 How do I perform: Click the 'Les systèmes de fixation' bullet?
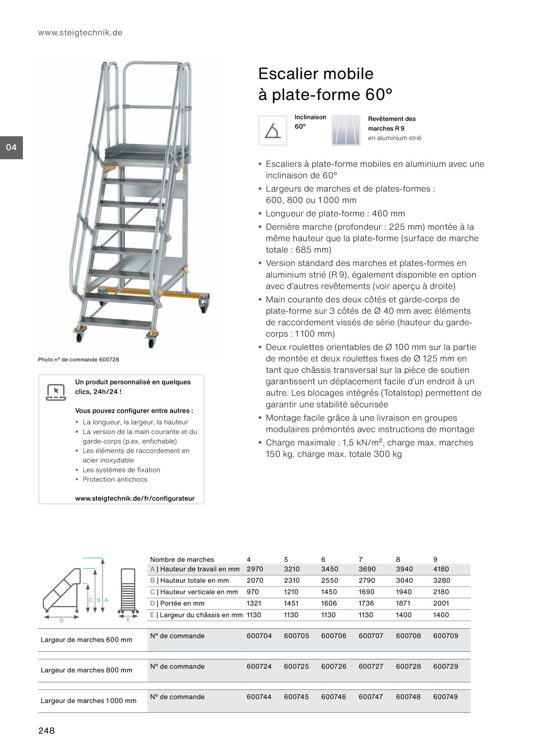pos(121,470)
